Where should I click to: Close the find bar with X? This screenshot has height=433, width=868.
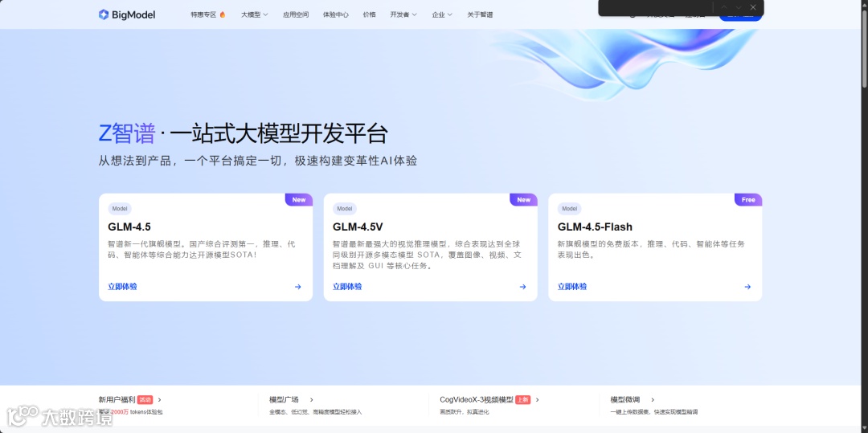coord(753,7)
